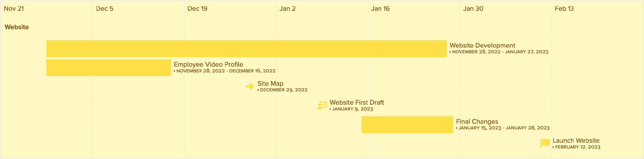
Task: Expand the Website Development date triangle
Action: click(450, 52)
